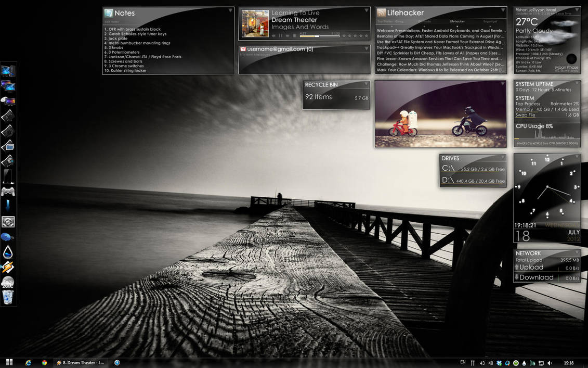This screenshot has height=368, width=588.
Task: Pause the Dream Theater track
Action: [280, 36]
